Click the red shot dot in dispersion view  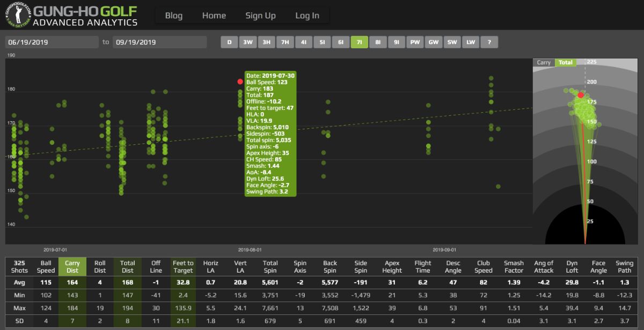(581, 95)
